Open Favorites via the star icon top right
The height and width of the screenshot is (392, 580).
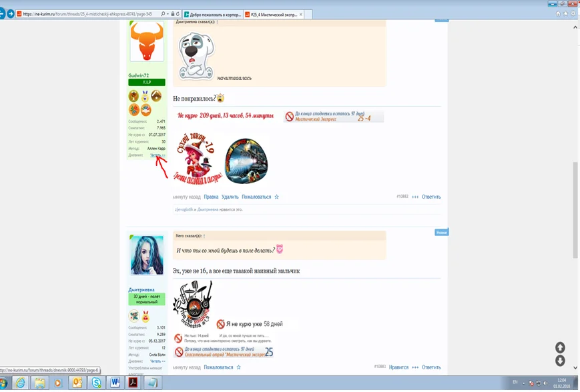[x=565, y=13]
